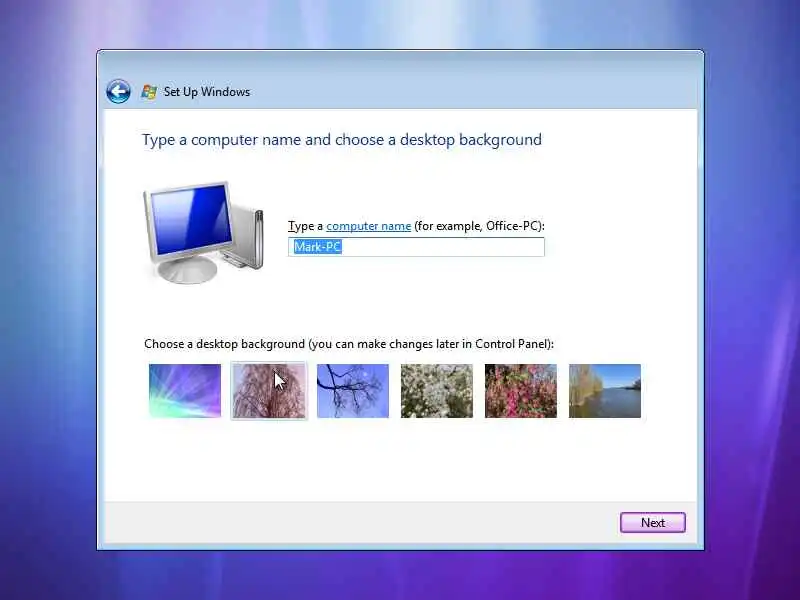Image resolution: width=800 pixels, height=600 pixels.
Task: Continue with the Next button
Action: tap(653, 522)
